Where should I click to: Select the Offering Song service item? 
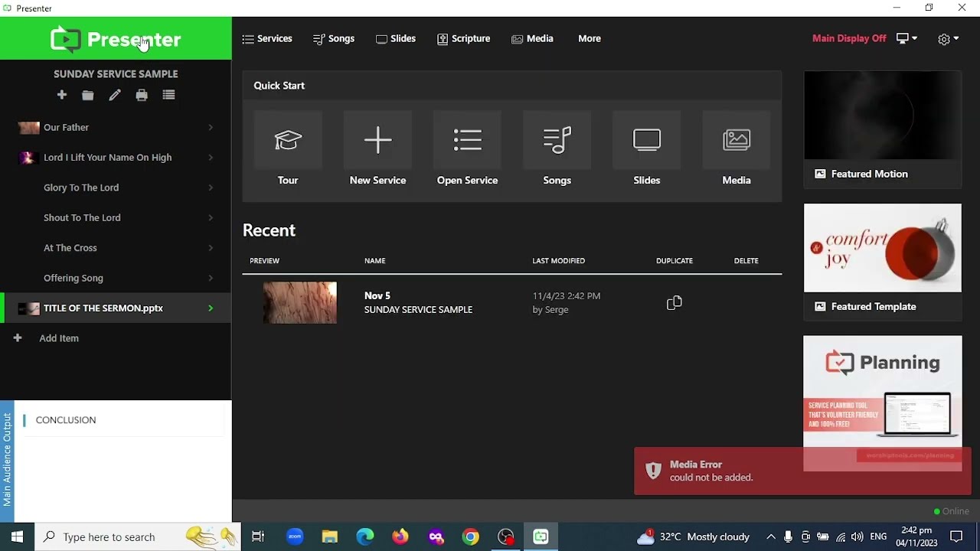click(116, 278)
